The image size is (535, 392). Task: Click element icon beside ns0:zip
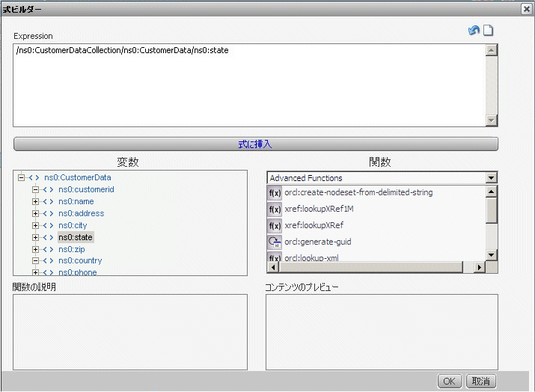pyautogui.click(x=48, y=249)
